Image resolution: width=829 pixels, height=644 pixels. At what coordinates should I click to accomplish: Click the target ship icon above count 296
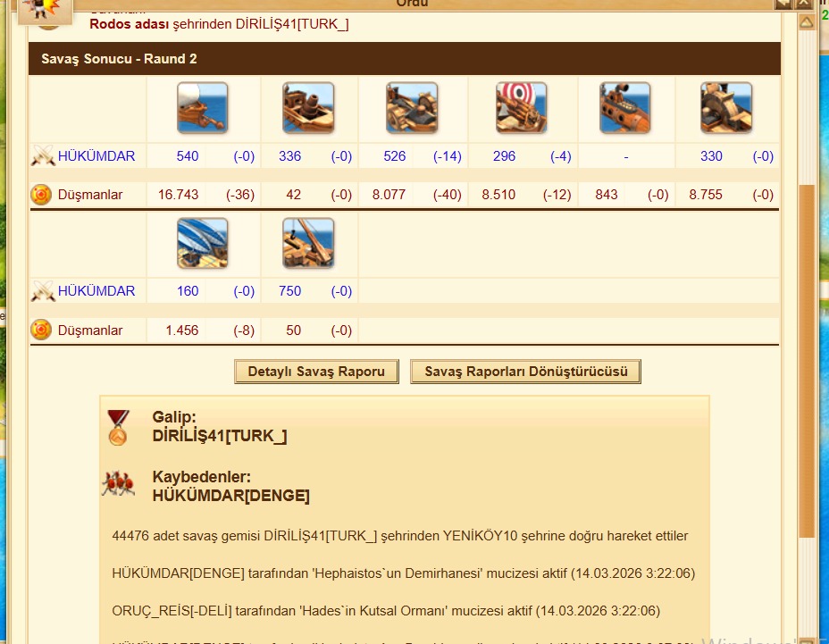(x=522, y=108)
